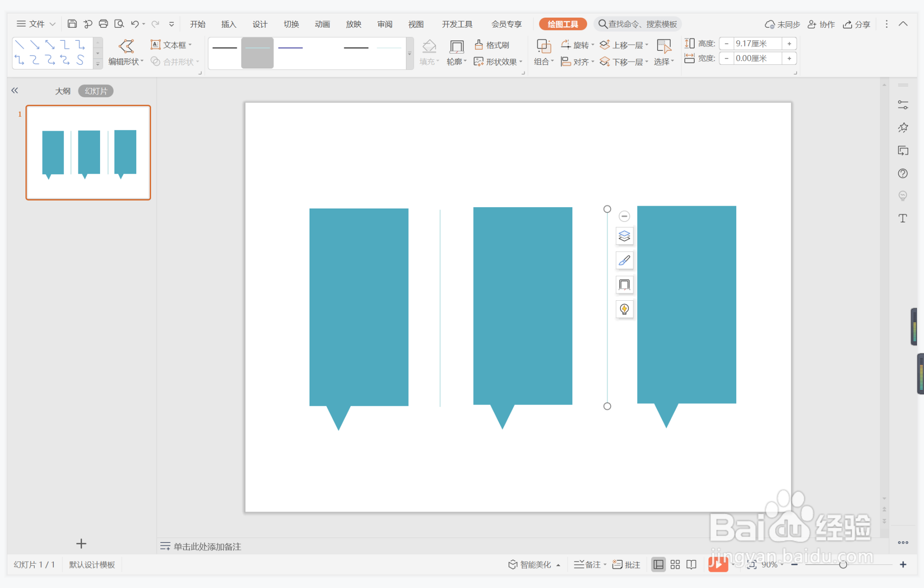Click the Print icon
The width and height of the screenshot is (924, 588).
(x=103, y=24)
